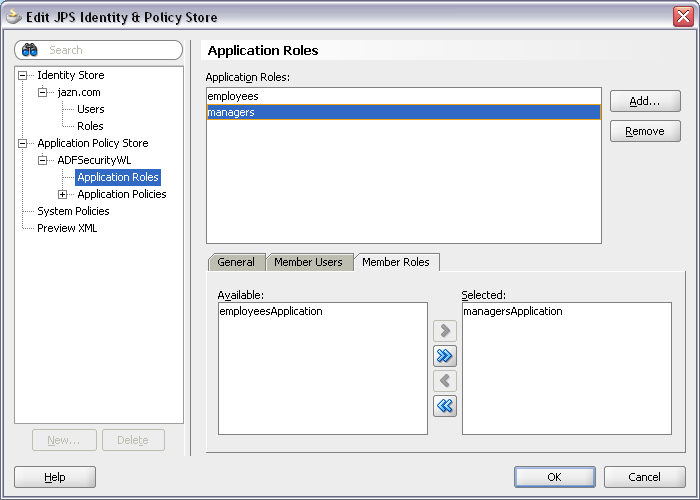Select Users under jazn.com
The image size is (700, 500).
coord(91,109)
